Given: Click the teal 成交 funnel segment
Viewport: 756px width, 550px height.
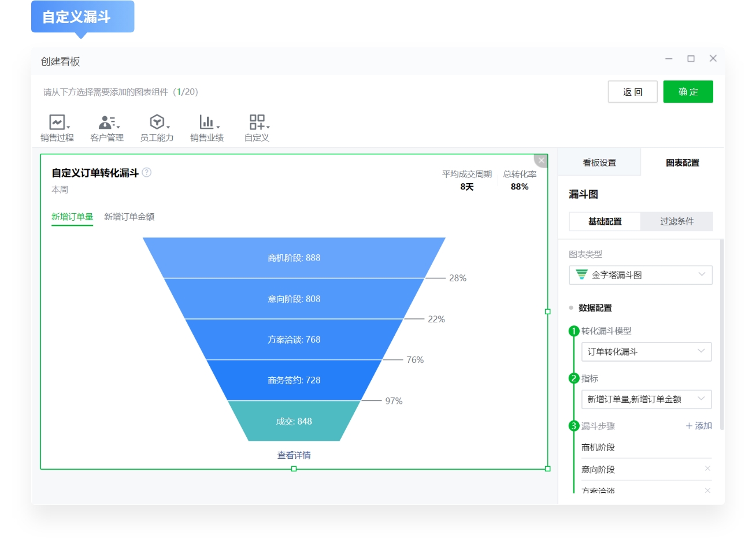Looking at the screenshot, I should [295, 421].
